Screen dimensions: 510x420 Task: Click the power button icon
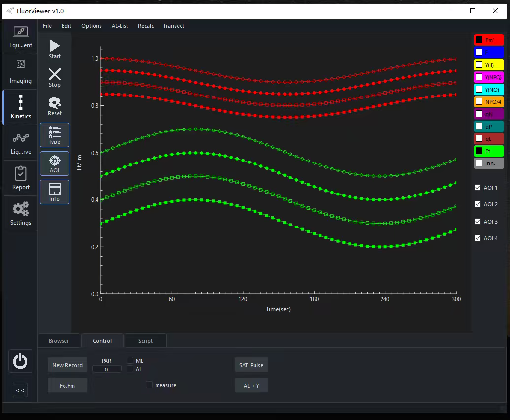(x=20, y=361)
